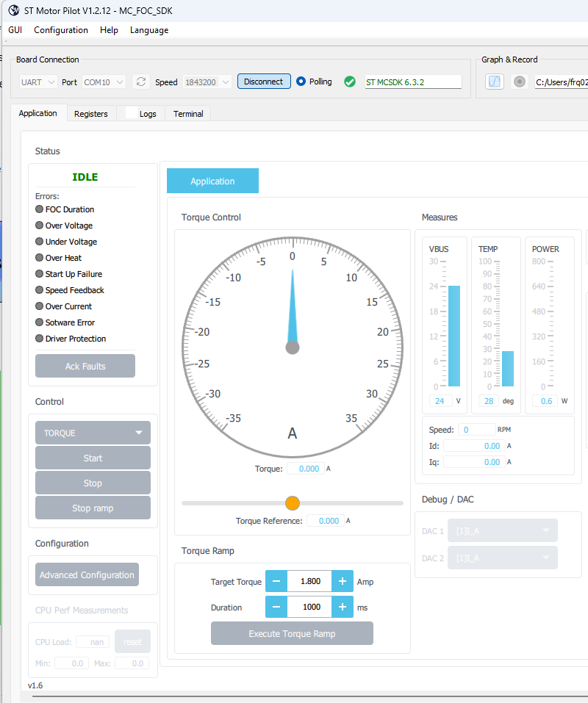Increase ramp Duration with plus button
588x703 pixels.
343,607
